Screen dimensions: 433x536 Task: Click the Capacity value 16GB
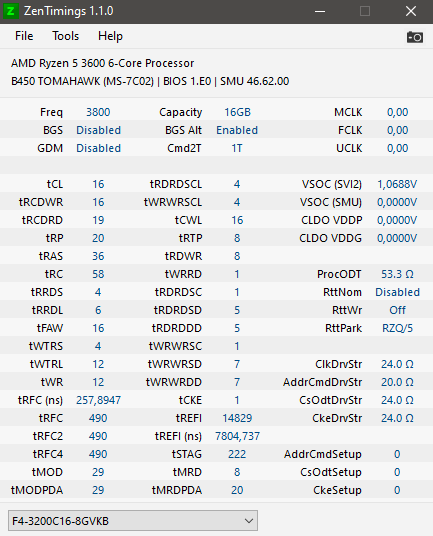[x=237, y=112]
